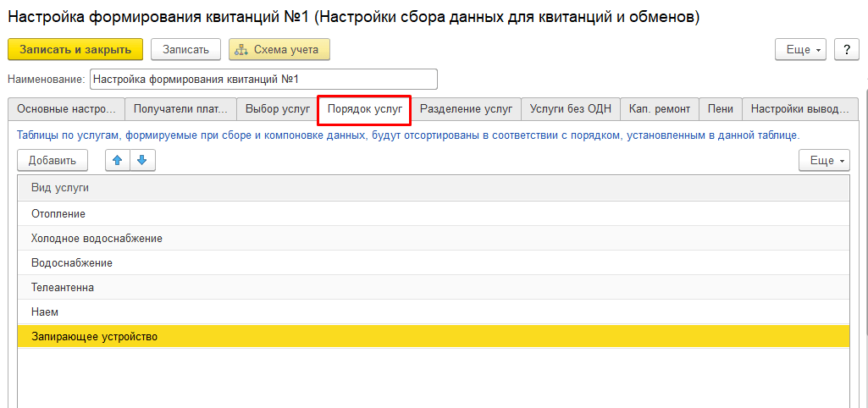Open the Схема учета scheme button
Viewport: 868px width, 408px height.
tap(279, 50)
